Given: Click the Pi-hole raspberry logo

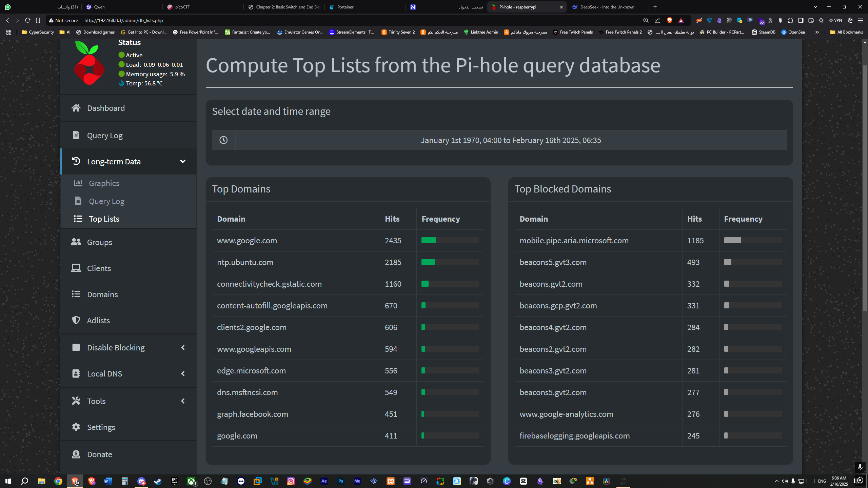Looking at the screenshot, I should [89, 63].
